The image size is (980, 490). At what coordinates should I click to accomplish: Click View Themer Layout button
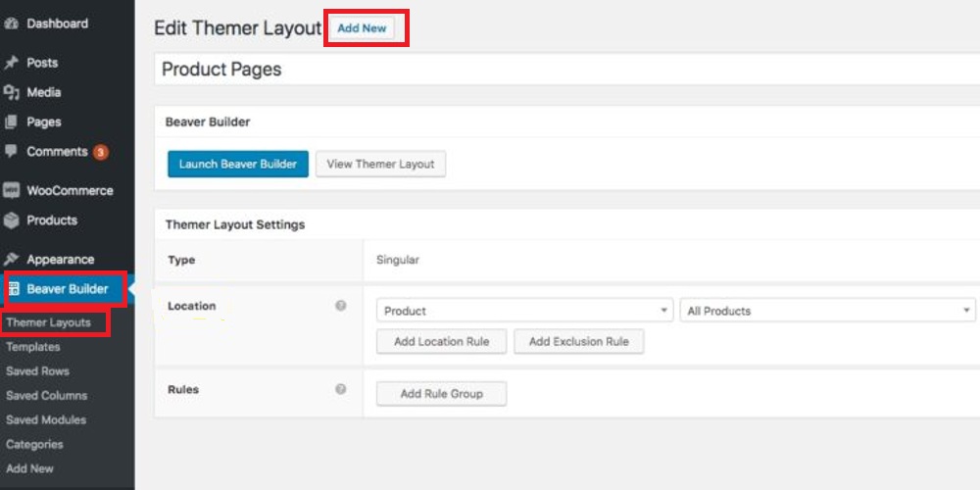click(380, 164)
